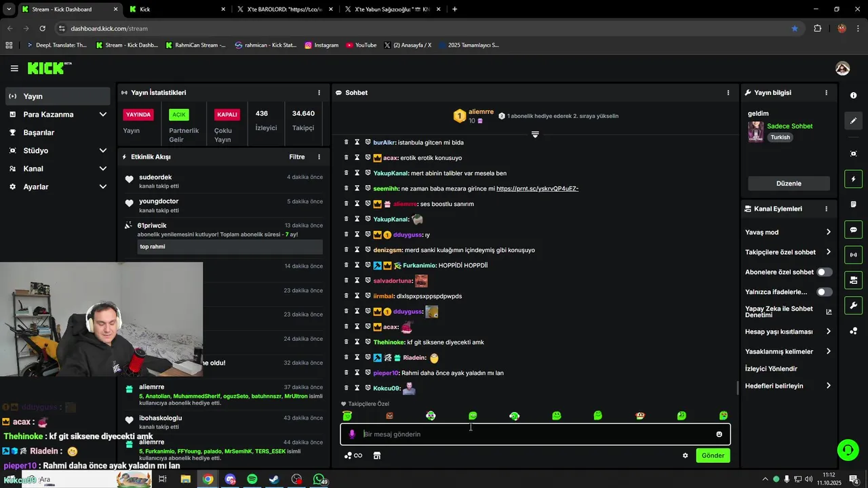Screen dimensions: 868x488
Task: Open Sohbet panel three-dot menu
Action: point(728,93)
